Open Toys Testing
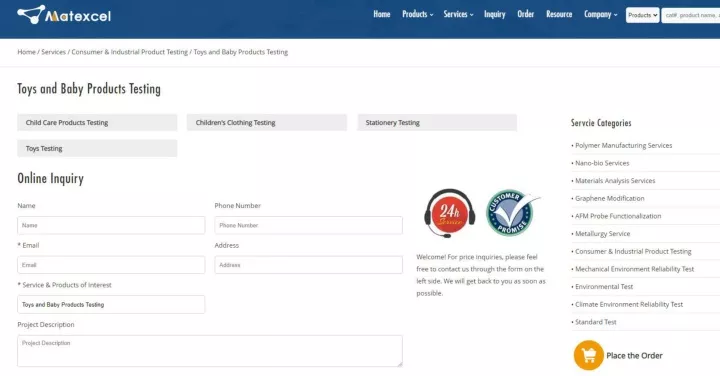 pos(97,148)
